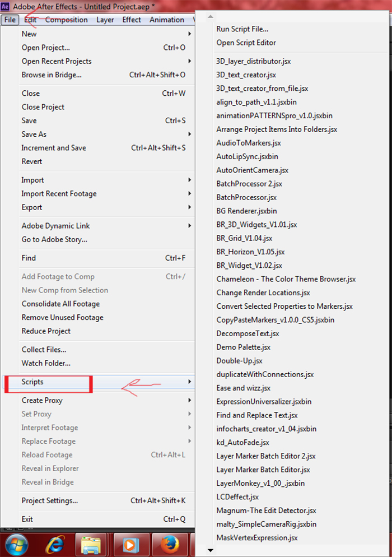
Task: Run 3D_layer_distributor.jsx script
Action: coord(254,61)
